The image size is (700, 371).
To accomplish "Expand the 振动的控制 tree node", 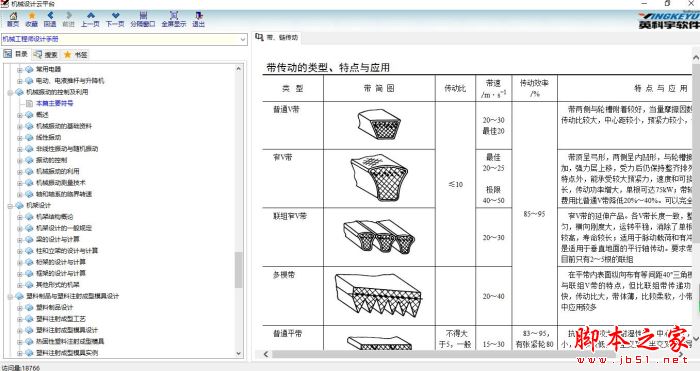I will 19,160.
